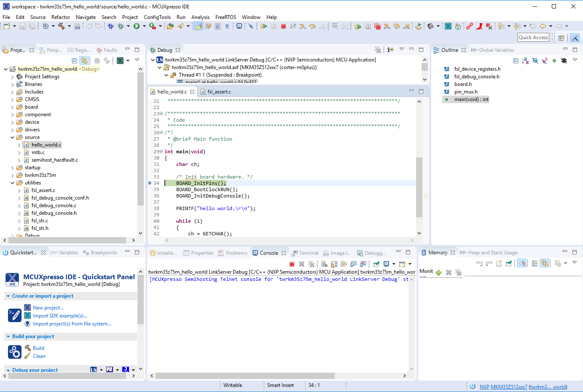
Task: Click the Resume debug button in toolbar
Action: [264, 26]
